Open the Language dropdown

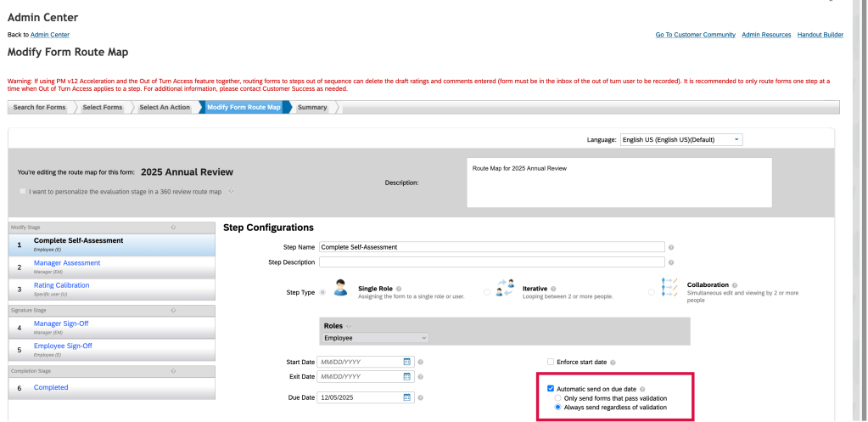pyautogui.click(x=680, y=139)
